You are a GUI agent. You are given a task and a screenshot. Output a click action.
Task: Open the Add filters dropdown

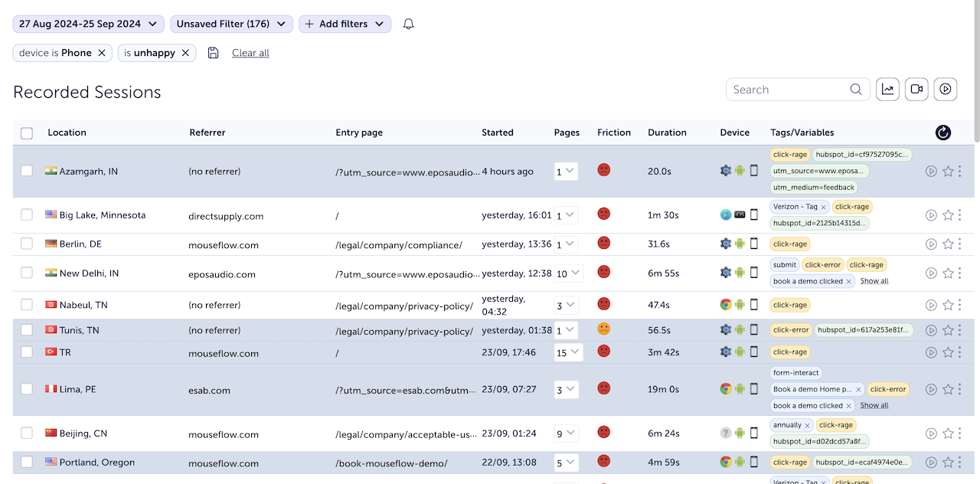345,24
